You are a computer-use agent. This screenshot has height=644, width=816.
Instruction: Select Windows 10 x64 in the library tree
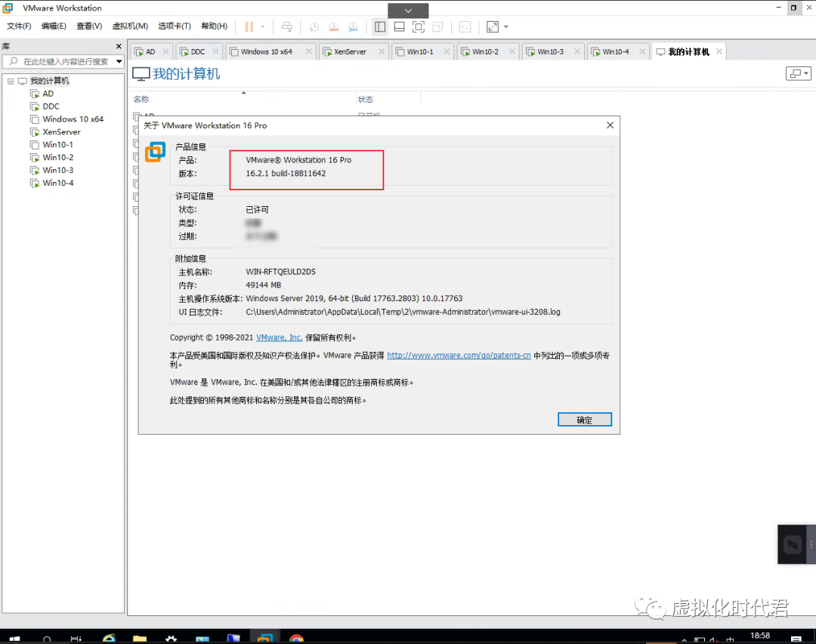pos(73,119)
